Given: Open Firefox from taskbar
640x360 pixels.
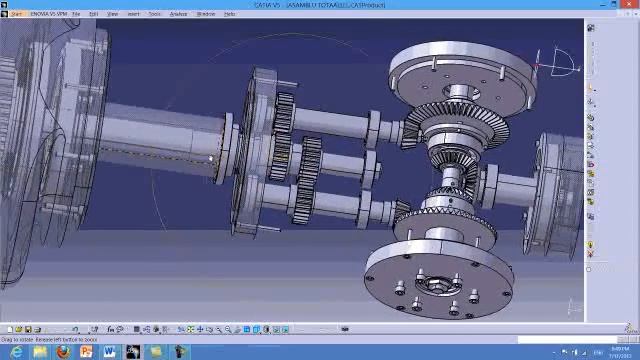Looking at the screenshot, I should (63, 351).
